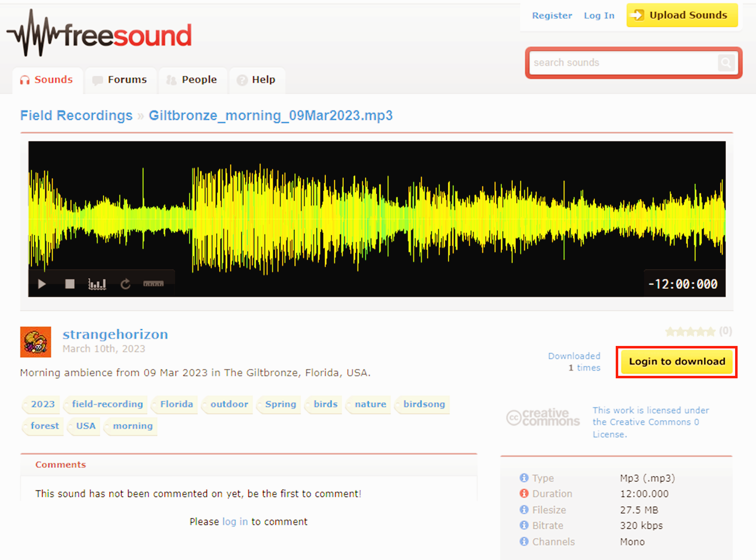Go to the Freesound logo homepage
Image resolution: width=756 pixels, height=560 pixels.
pos(99,34)
